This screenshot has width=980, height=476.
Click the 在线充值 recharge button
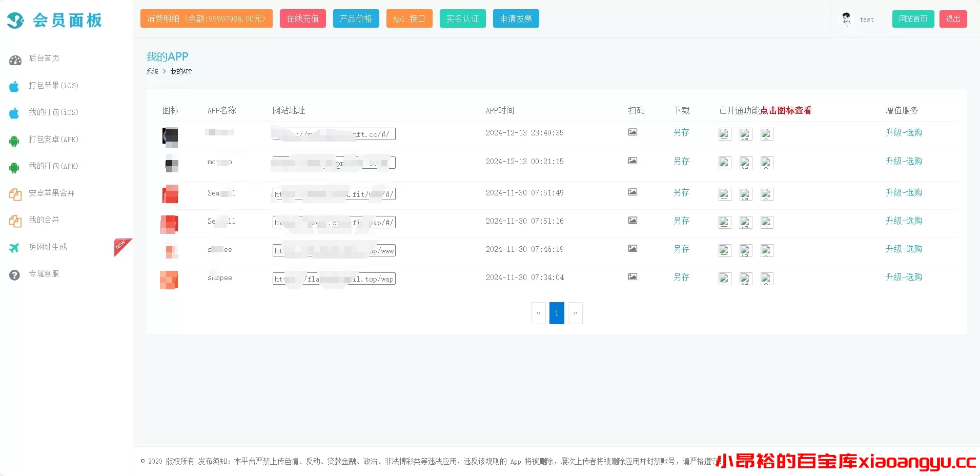[x=302, y=18]
